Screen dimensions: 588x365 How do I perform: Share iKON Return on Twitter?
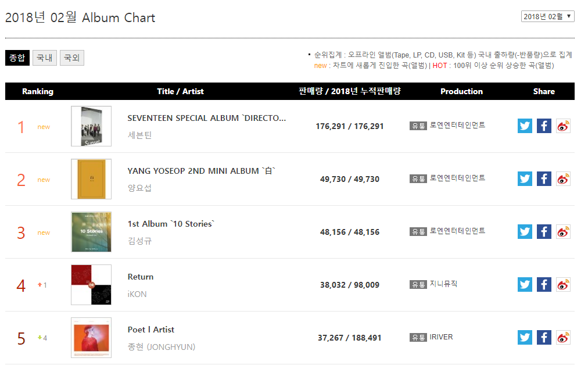pos(525,285)
